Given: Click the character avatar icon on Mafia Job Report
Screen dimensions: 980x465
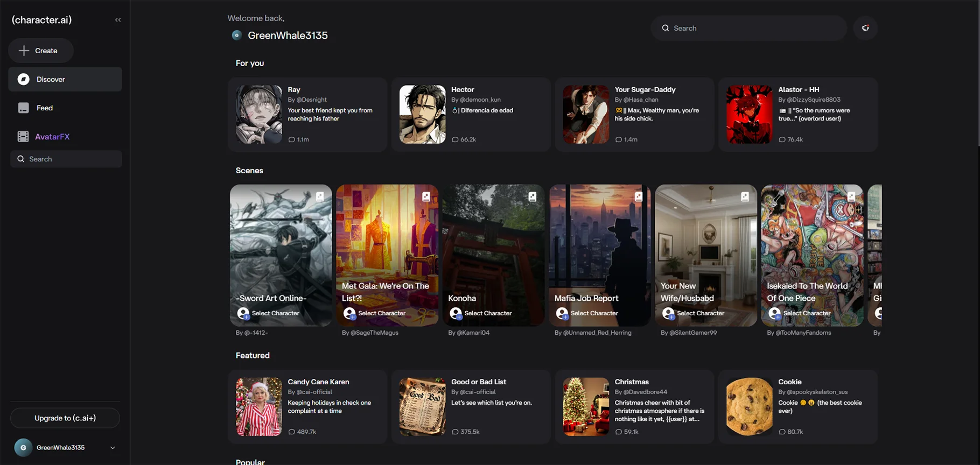Looking at the screenshot, I should coord(562,313).
